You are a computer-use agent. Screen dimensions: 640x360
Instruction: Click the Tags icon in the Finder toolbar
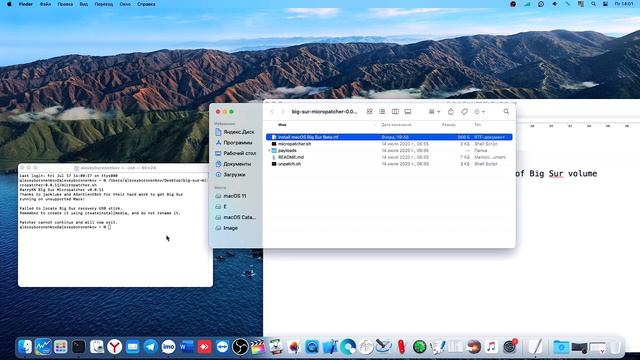coord(464,111)
